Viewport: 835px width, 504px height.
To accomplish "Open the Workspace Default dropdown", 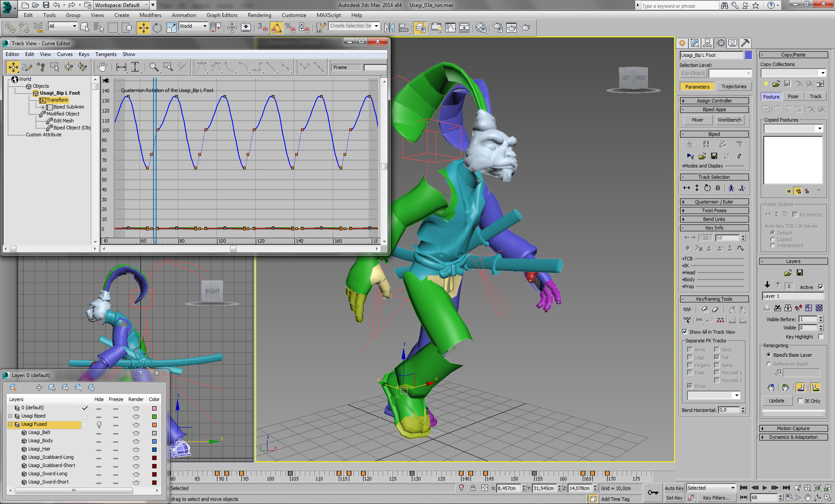I will pyautogui.click(x=121, y=5).
